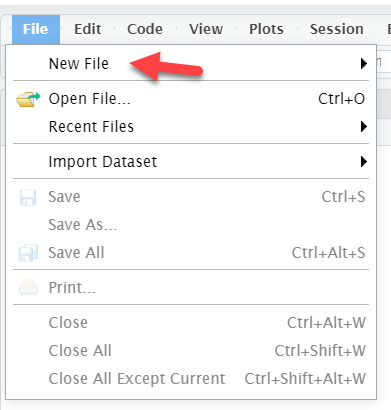Open the File menu
This screenshot has height=410, width=391.
(36, 29)
